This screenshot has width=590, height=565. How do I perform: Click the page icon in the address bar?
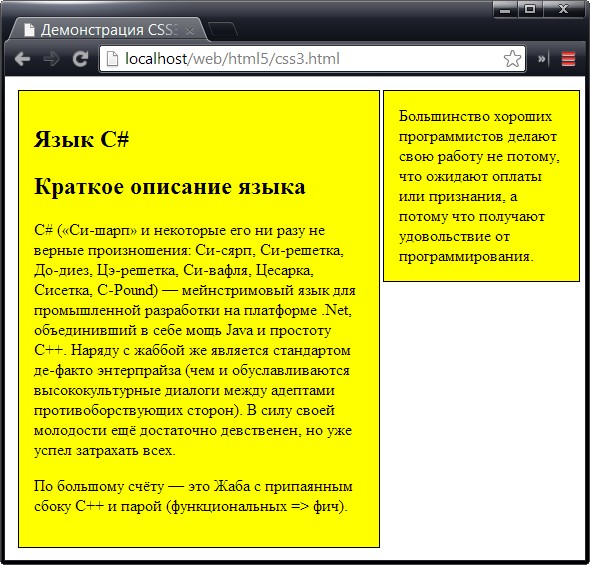112,59
